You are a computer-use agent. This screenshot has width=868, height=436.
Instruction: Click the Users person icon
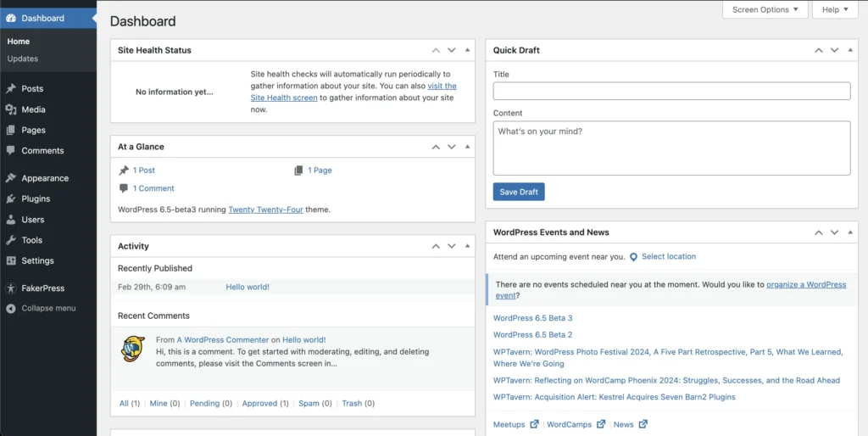point(11,220)
